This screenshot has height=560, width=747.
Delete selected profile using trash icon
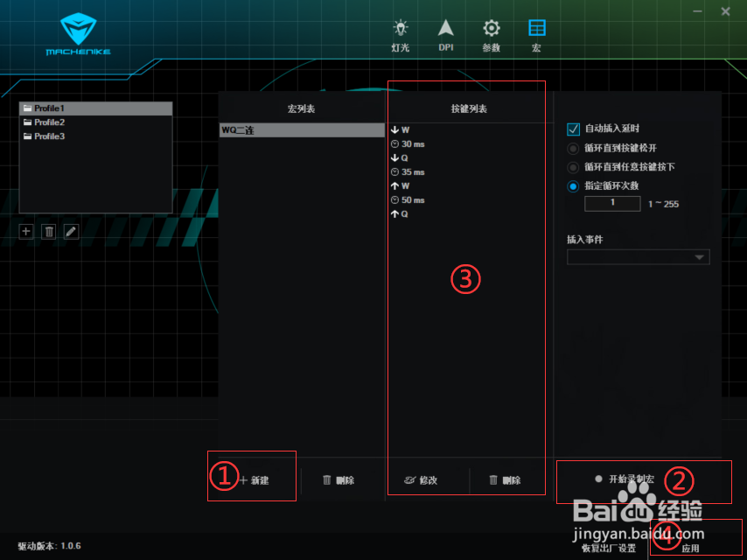click(48, 231)
